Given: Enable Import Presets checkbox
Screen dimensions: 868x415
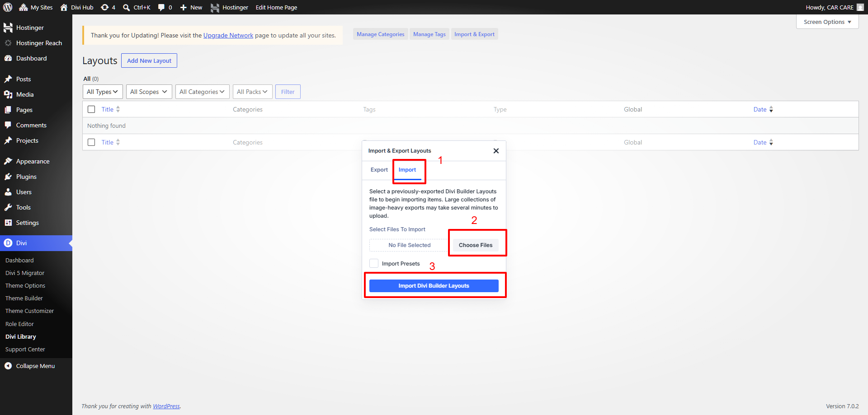Looking at the screenshot, I should pos(374,263).
